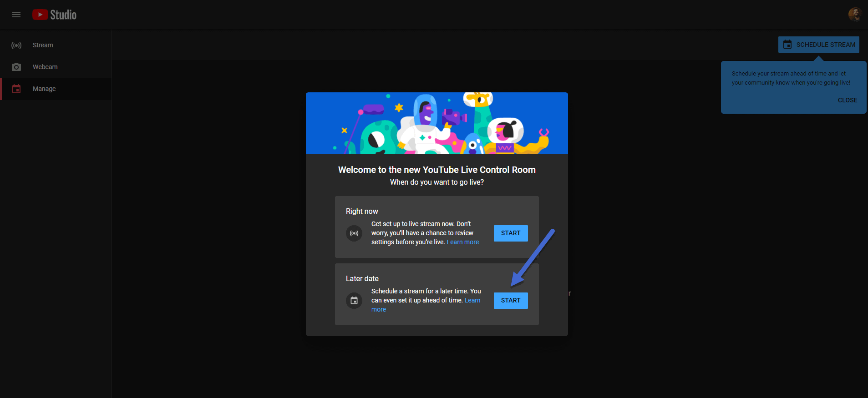Click the live broadcast icon under Right now

(x=354, y=233)
